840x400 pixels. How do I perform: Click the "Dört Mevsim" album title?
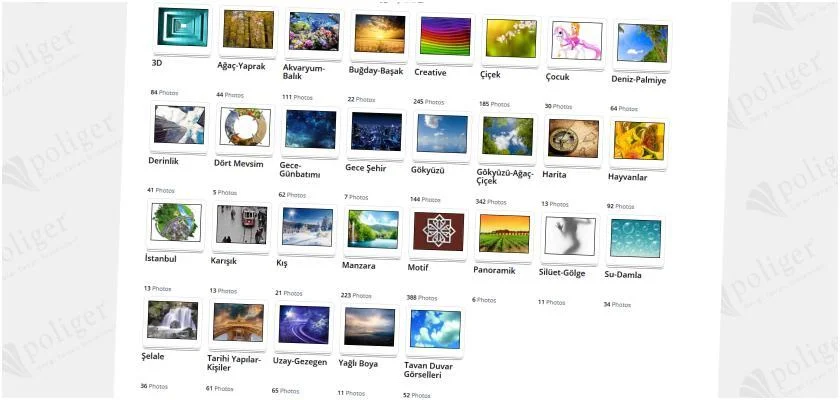click(x=238, y=164)
